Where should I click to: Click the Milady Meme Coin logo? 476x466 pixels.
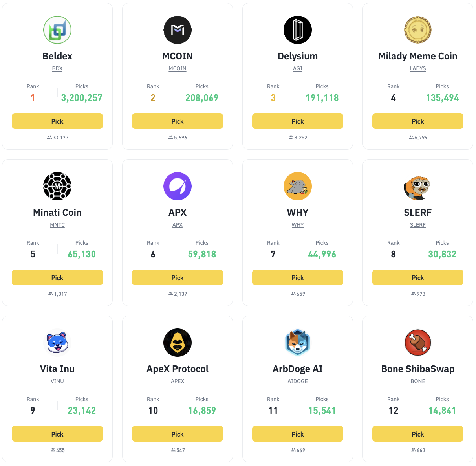coord(418,30)
